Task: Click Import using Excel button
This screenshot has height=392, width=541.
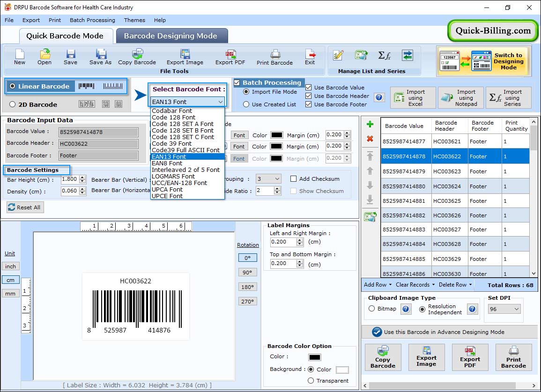Action: tap(413, 98)
